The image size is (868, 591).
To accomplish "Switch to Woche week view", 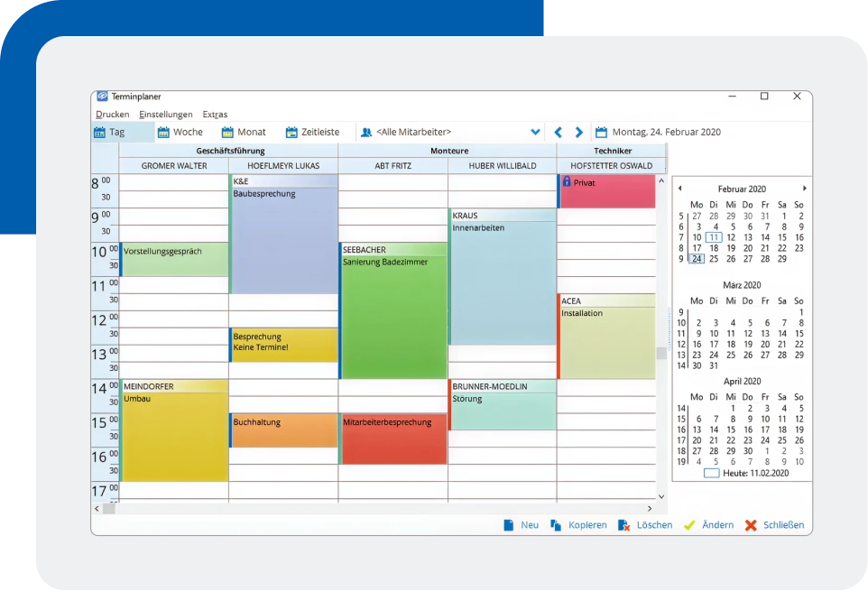I will coord(180,133).
